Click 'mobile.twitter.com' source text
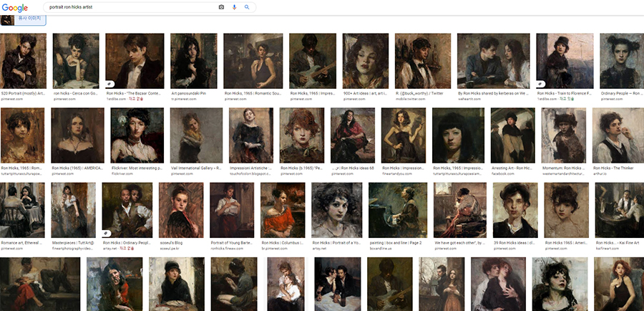644x311 pixels. click(x=411, y=99)
